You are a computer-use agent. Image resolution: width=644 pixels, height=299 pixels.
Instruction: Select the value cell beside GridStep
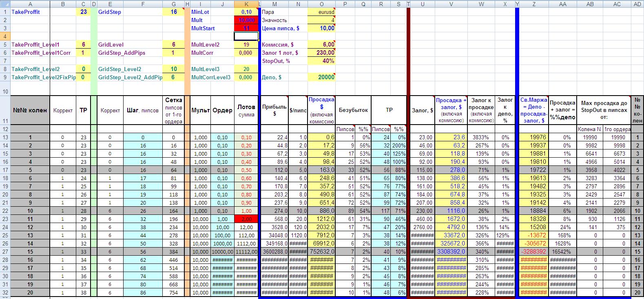(174, 12)
